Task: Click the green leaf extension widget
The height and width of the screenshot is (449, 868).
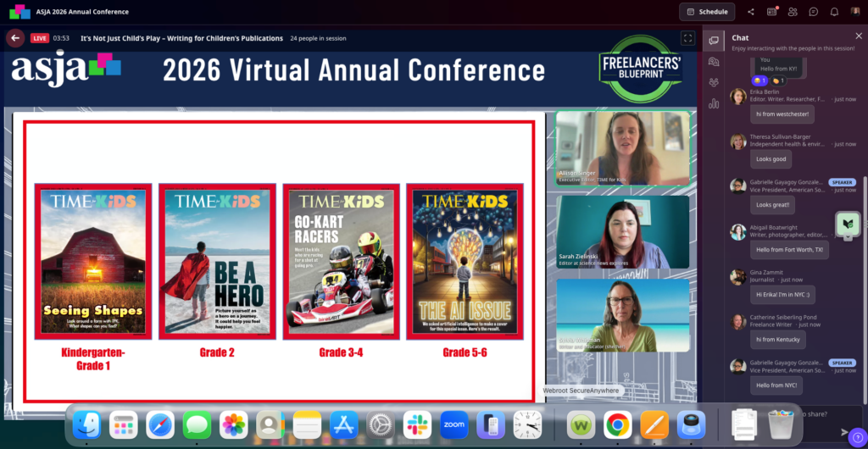Action: click(848, 224)
